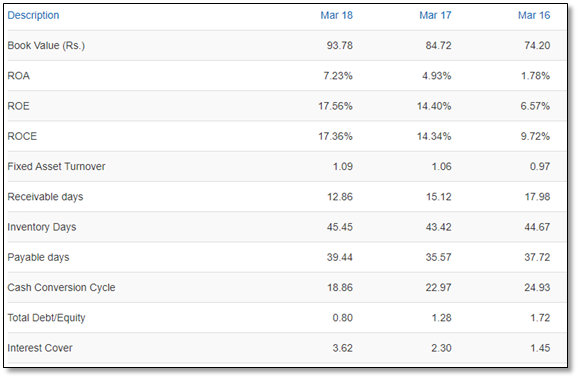Click the 22.97 cash conversion value
The width and height of the screenshot is (578, 378).
438,287
